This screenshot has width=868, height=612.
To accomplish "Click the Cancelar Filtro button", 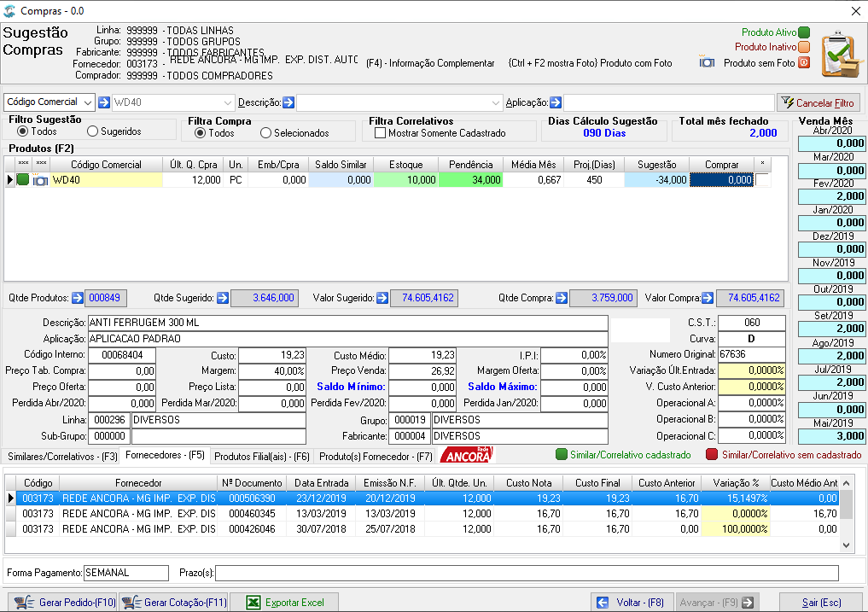I will [818, 102].
